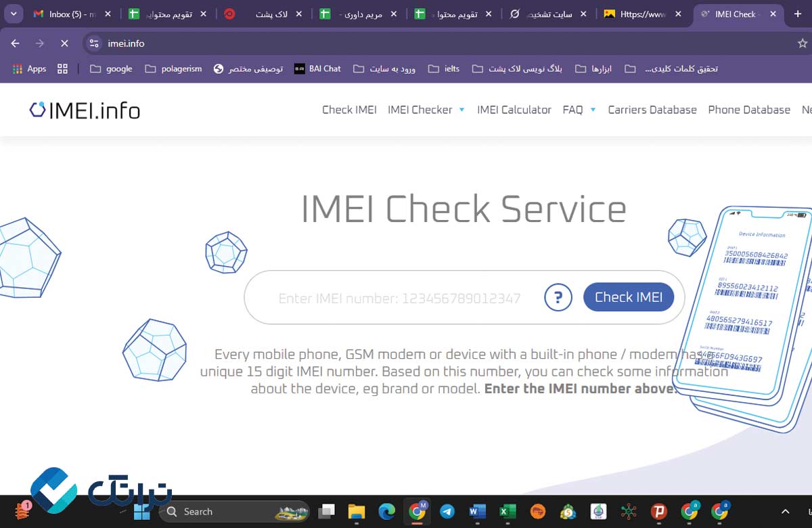
Task: Expand the FAQ dropdown arrow
Action: 593,110
